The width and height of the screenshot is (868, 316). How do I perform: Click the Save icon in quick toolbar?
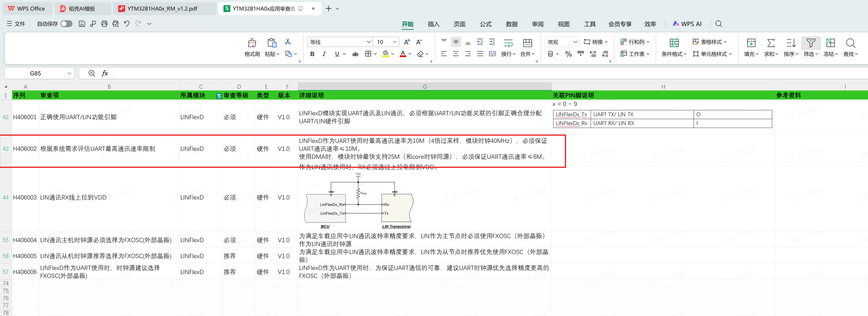point(82,24)
